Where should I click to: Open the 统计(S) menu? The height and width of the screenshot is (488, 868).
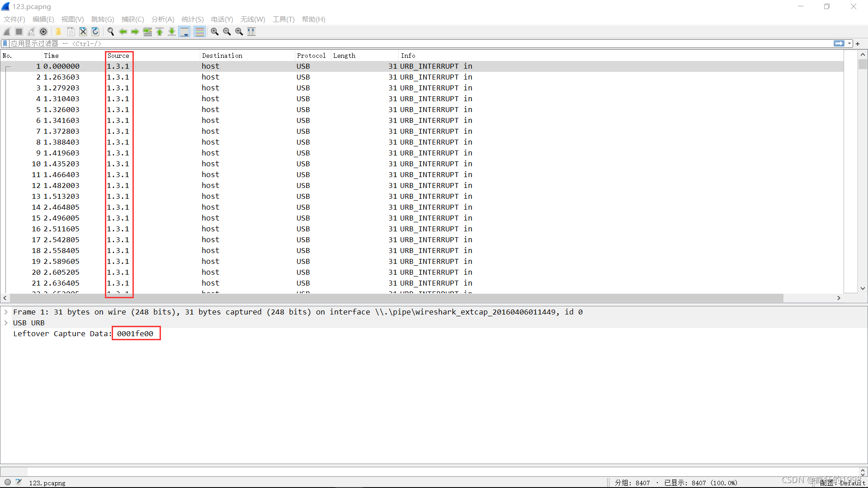tap(192, 19)
